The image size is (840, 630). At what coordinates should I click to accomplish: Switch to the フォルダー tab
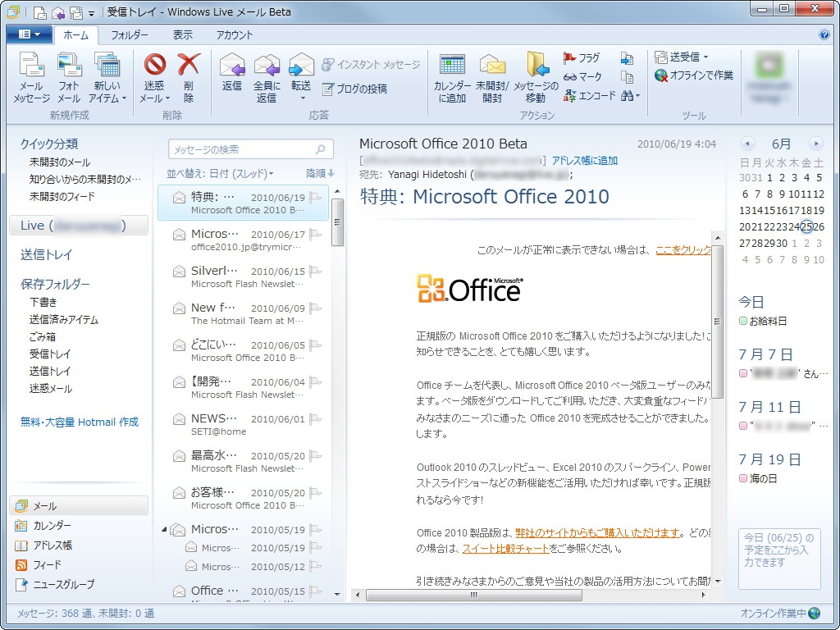tap(129, 34)
